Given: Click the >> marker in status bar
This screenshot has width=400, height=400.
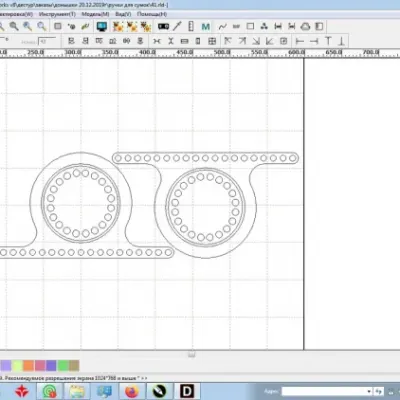Looking at the screenshot, I should [x=144, y=378].
